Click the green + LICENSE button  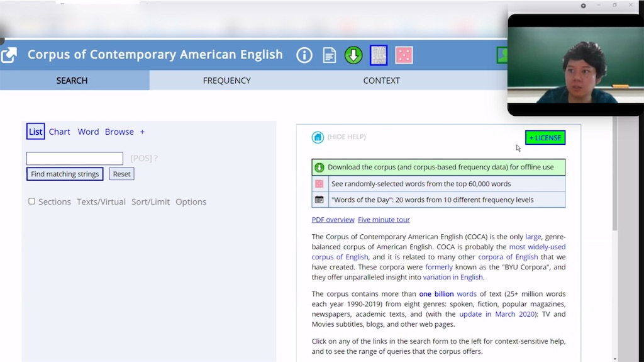tap(545, 138)
